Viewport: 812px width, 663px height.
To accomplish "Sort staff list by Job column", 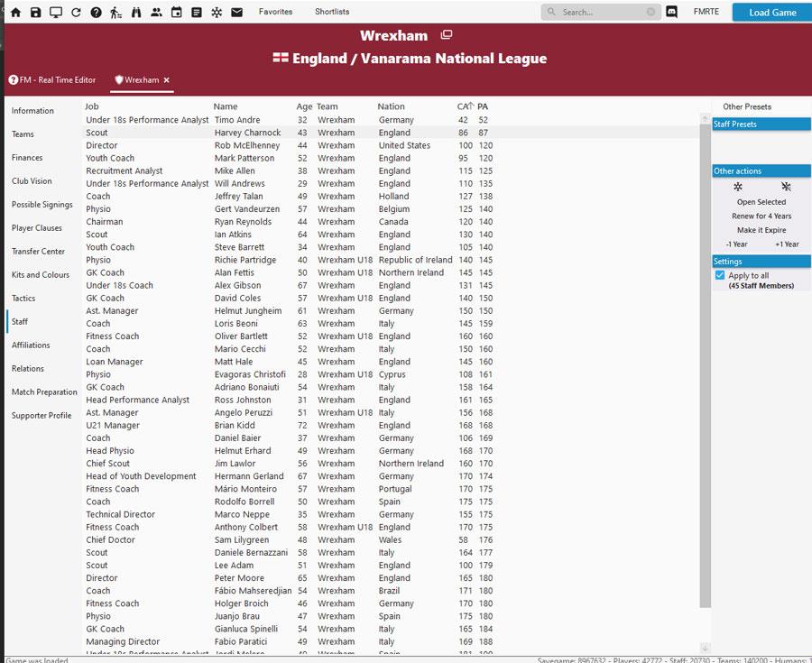I will (x=92, y=106).
